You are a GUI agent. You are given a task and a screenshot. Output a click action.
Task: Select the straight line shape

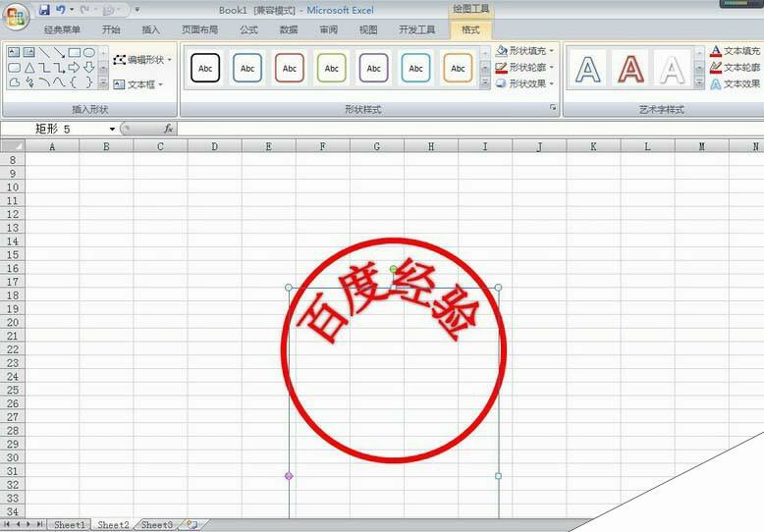(44, 53)
